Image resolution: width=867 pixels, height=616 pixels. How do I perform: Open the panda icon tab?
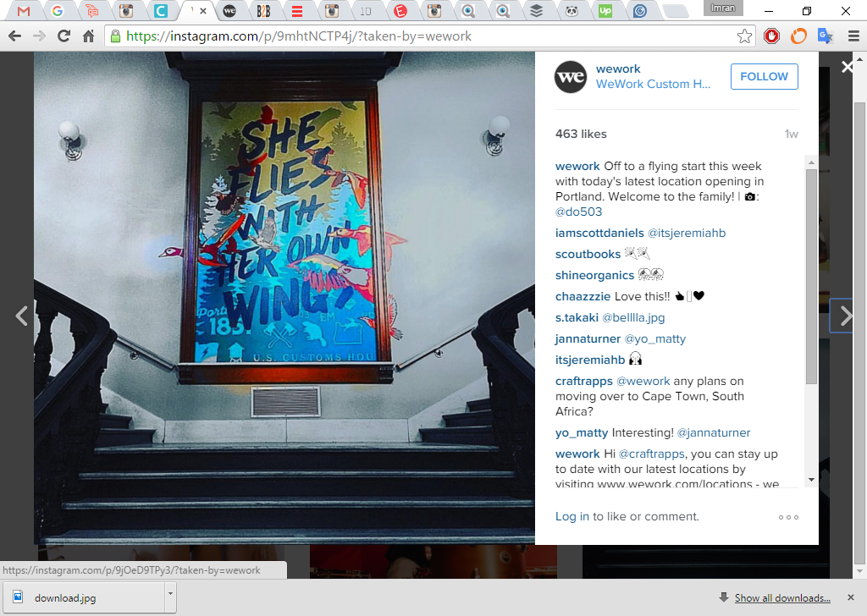pos(572,10)
